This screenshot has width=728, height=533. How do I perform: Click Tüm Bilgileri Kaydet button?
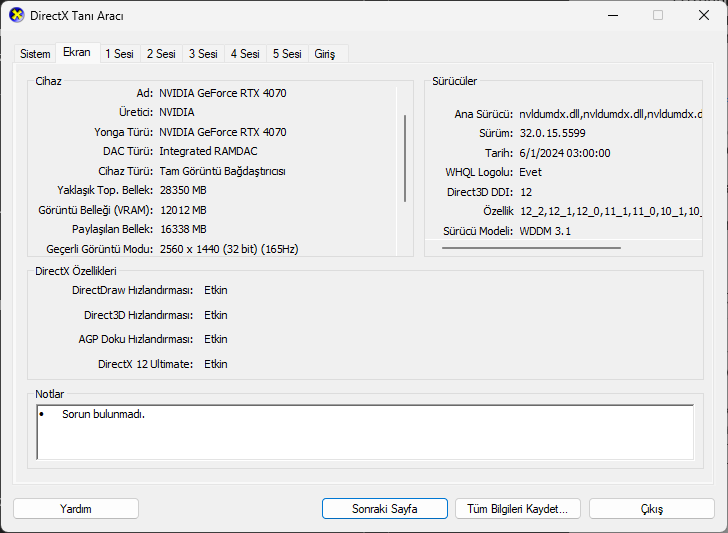coord(517,509)
